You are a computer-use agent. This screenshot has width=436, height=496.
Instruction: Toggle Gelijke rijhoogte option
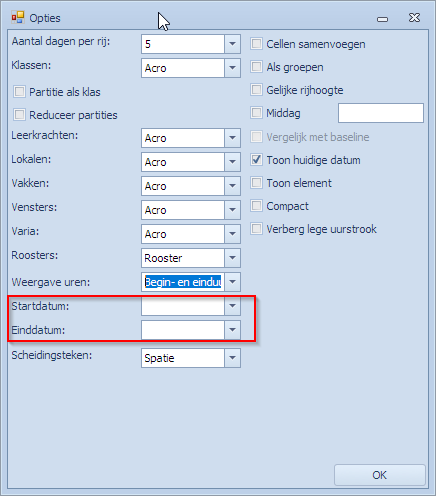click(256, 90)
